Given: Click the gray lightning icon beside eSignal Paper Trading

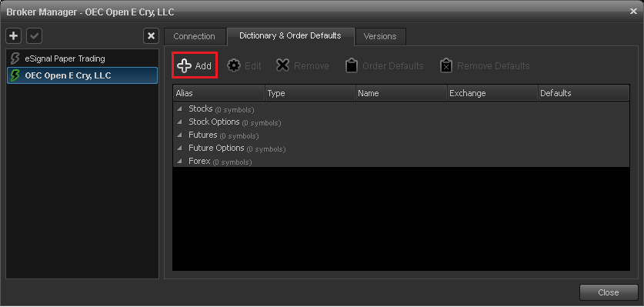Looking at the screenshot, I should coord(15,58).
